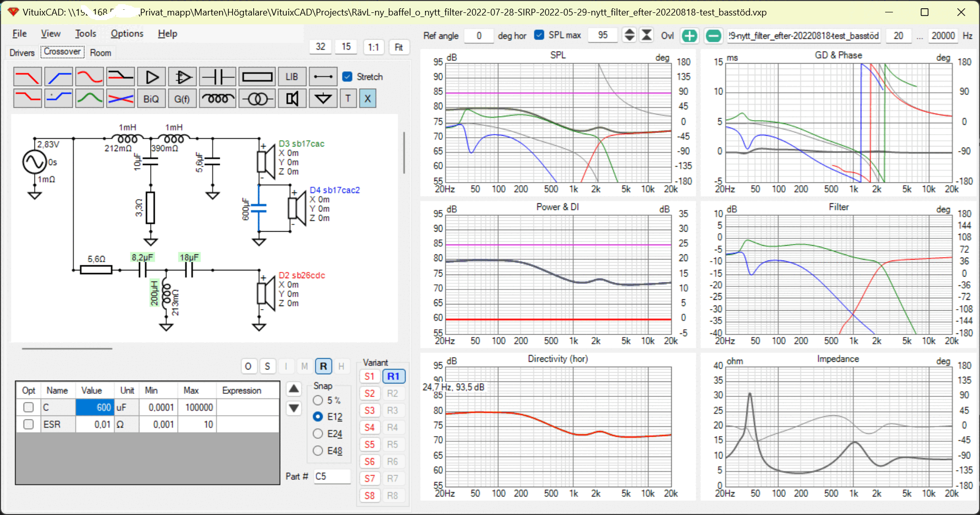Click the R component type button
Screen dimensions: 980x515
pyautogui.click(x=323, y=366)
